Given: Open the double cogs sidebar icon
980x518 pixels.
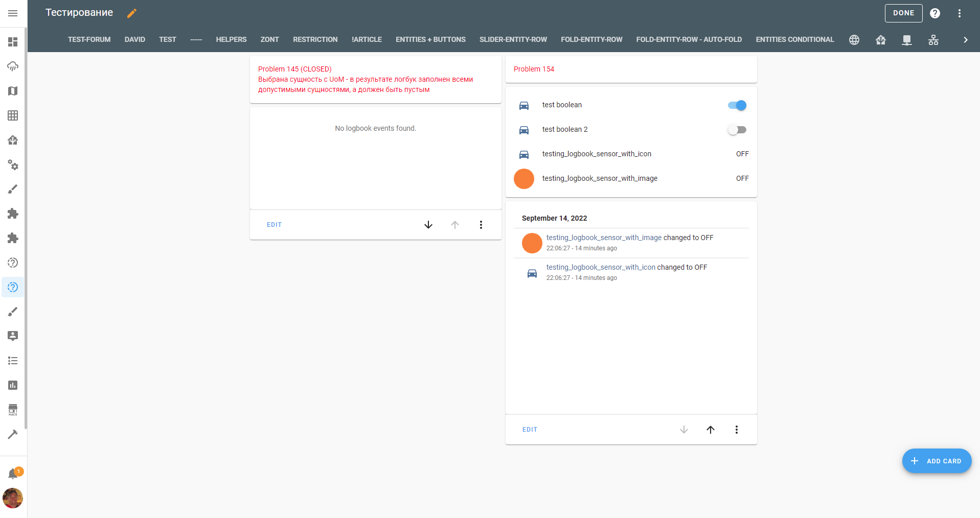Looking at the screenshot, I should click(13, 164).
